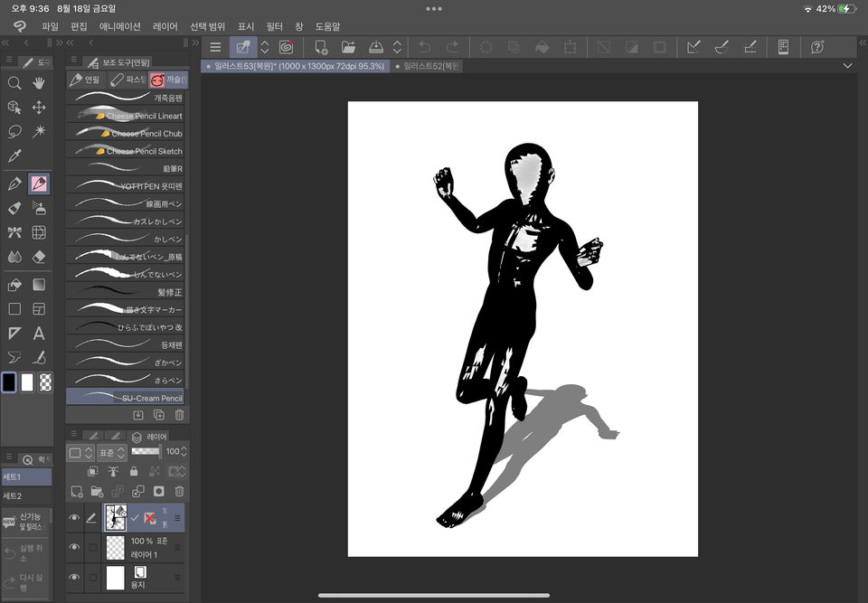Screen dimensions: 868x603
Task: Select the Text tool
Action: pyautogui.click(x=39, y=334)
